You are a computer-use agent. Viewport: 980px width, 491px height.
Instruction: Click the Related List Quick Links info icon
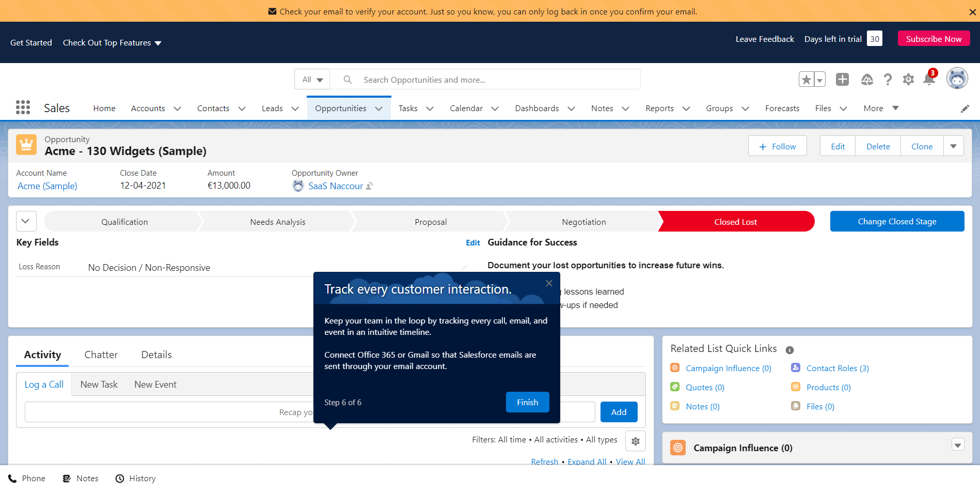coord(789,350)
